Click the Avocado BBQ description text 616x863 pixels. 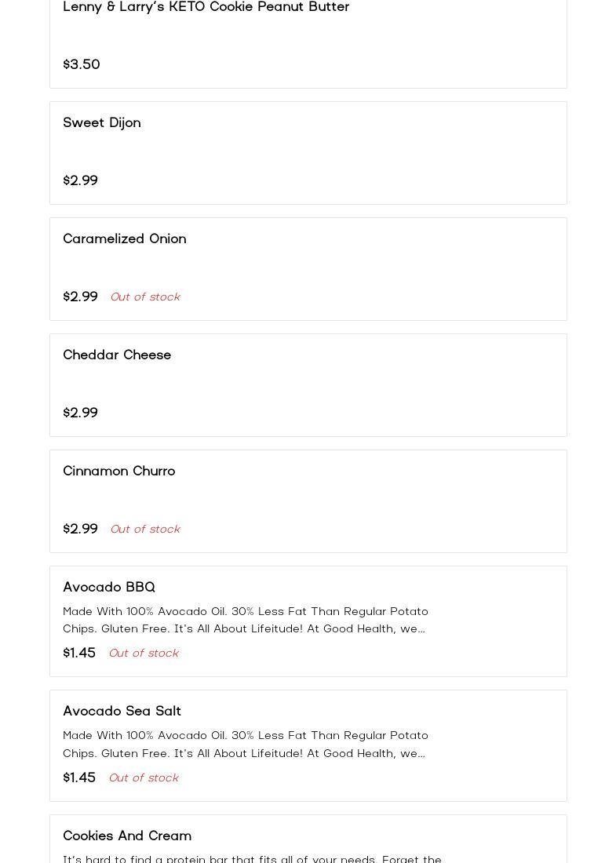(x=246, y=620)
